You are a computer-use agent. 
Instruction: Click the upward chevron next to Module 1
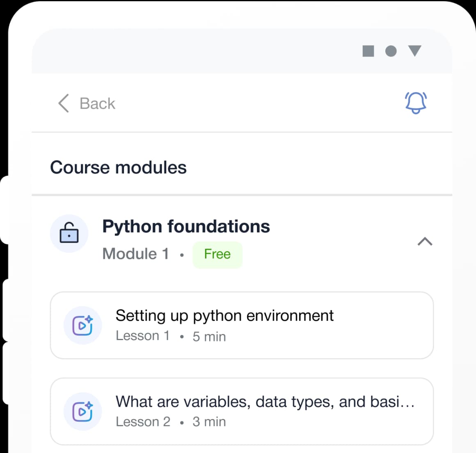[425, 242]
